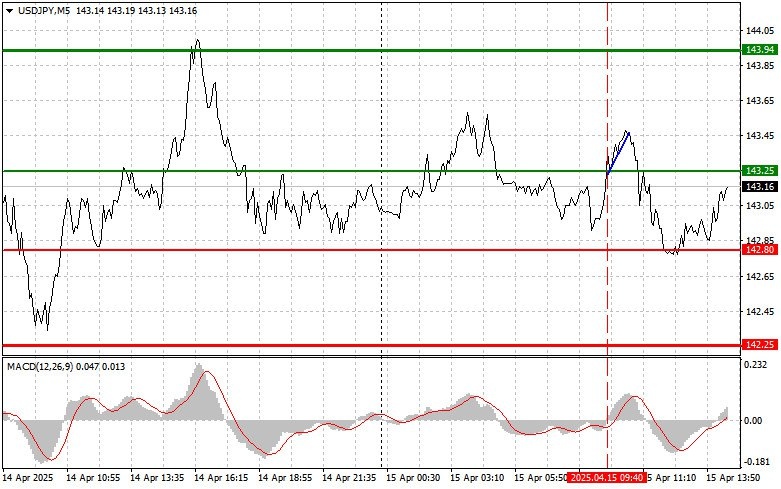The height and width of the screenshot is (489, 781).
Task: Click the USDJPY,M5 symbol title text
Action: (x=44, y=10)
